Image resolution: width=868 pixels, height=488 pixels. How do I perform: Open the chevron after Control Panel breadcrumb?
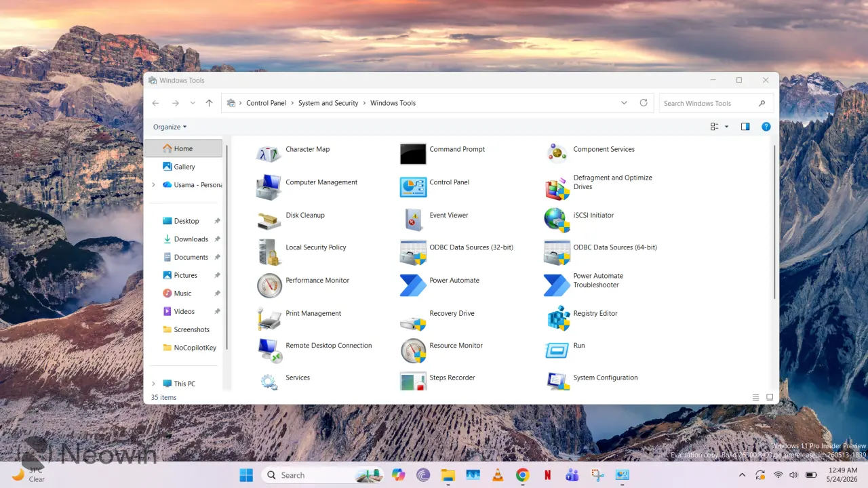click(x=292, y=103)
